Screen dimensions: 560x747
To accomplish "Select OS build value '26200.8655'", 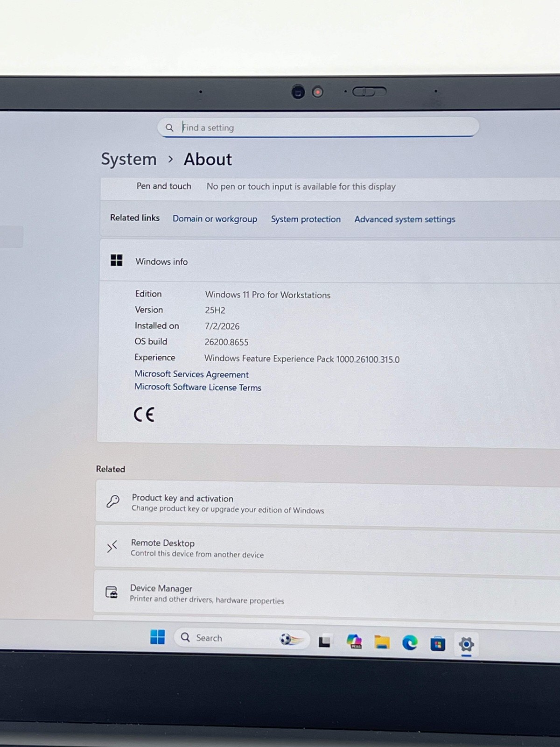I will (226, 342).
